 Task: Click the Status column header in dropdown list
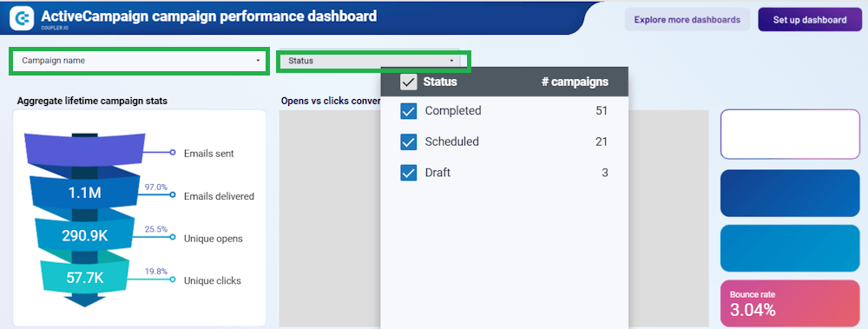[440, 82]
